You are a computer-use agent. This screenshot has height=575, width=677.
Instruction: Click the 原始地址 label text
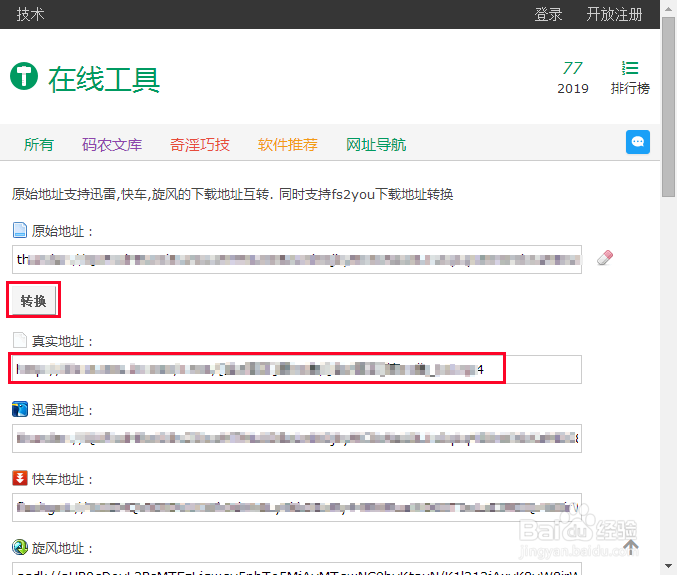point(62,231)
